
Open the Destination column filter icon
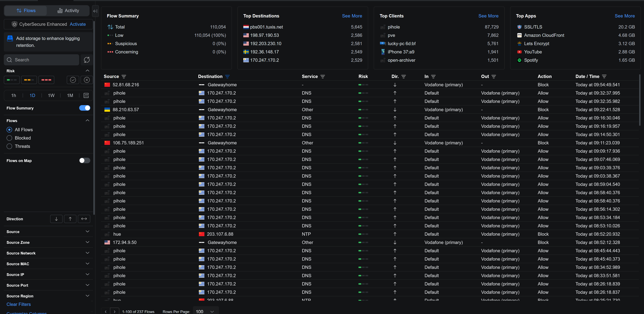tap(227, 76)
